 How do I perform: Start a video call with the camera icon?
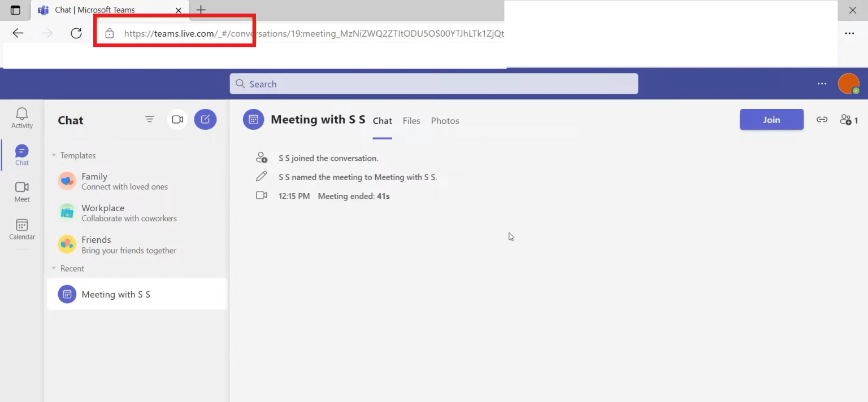(x=177, y=119)
